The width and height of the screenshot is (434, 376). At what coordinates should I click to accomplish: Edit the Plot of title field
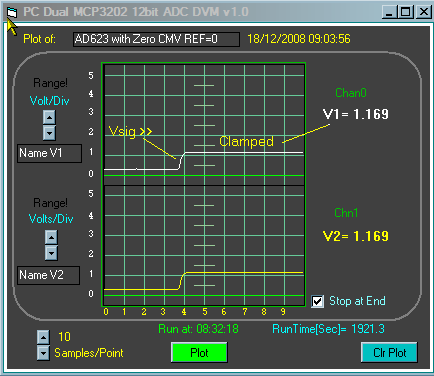[156, 39]
